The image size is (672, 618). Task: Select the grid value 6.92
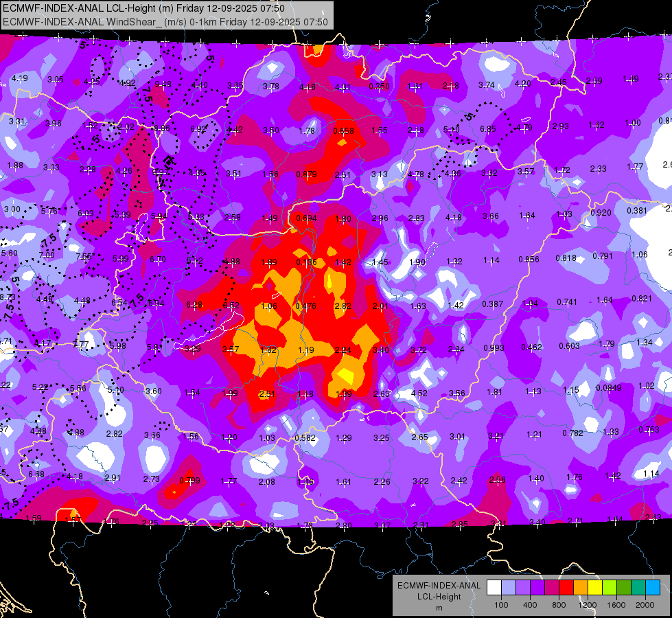point(198,128)
